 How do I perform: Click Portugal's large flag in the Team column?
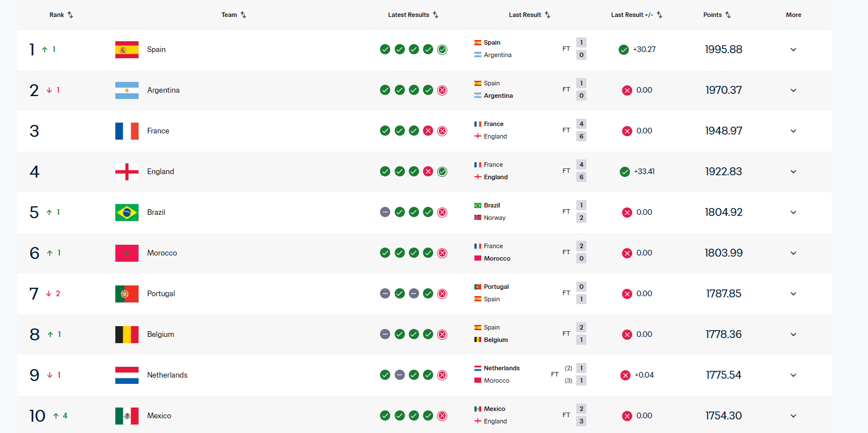point(127,294)
